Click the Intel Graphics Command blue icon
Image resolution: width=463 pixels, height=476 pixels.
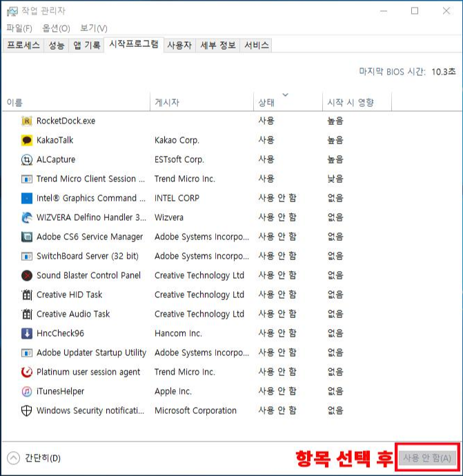point(27,198)
